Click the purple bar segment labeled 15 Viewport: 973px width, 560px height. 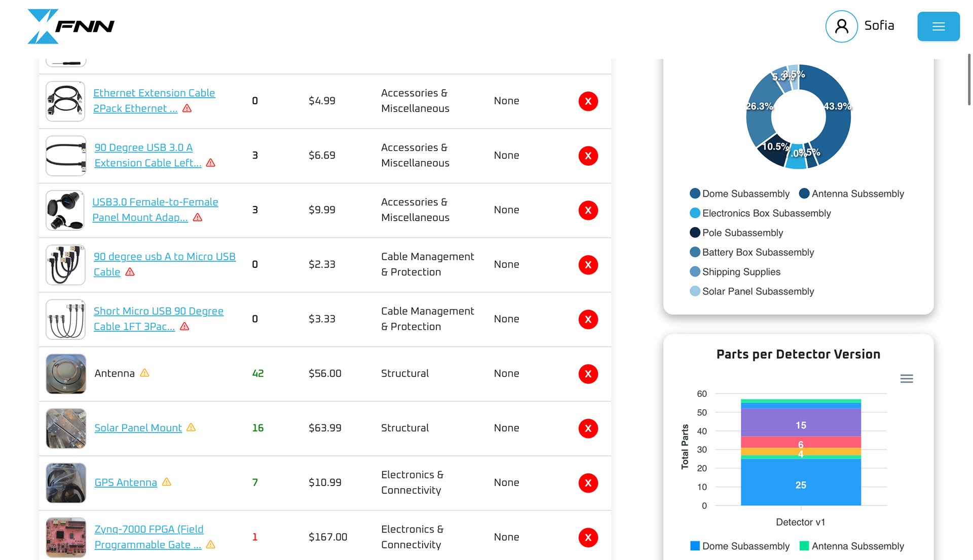800,422
